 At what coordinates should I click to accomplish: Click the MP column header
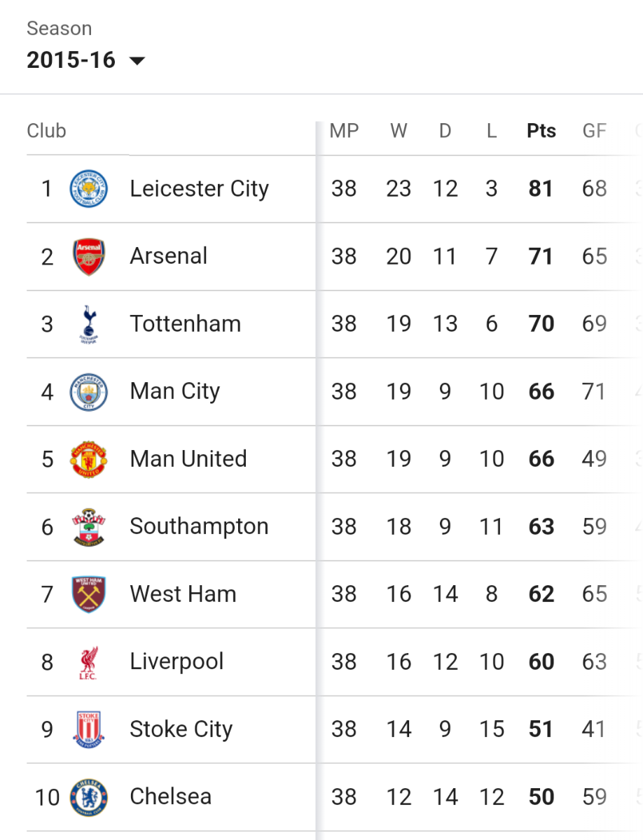coord(344,131)
